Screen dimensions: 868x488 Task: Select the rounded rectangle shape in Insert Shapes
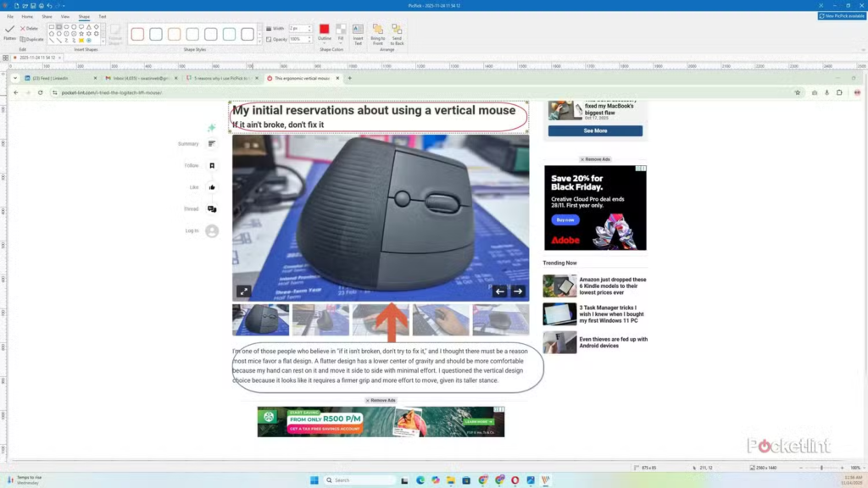tap(59, 27)
